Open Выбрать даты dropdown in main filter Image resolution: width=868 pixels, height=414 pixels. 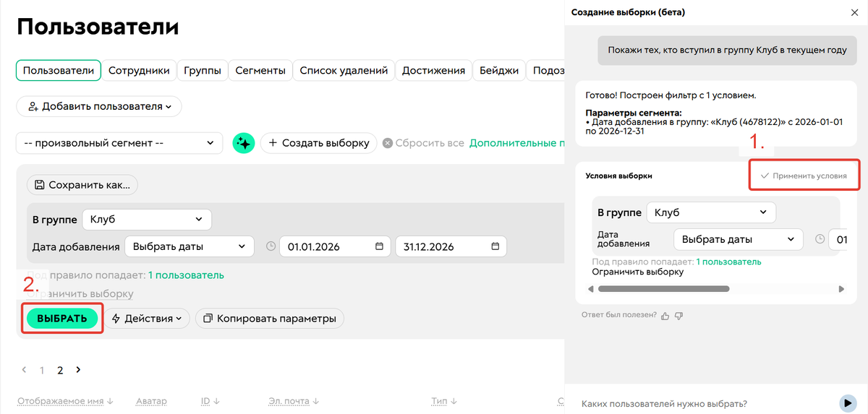[x=190, y=246]
